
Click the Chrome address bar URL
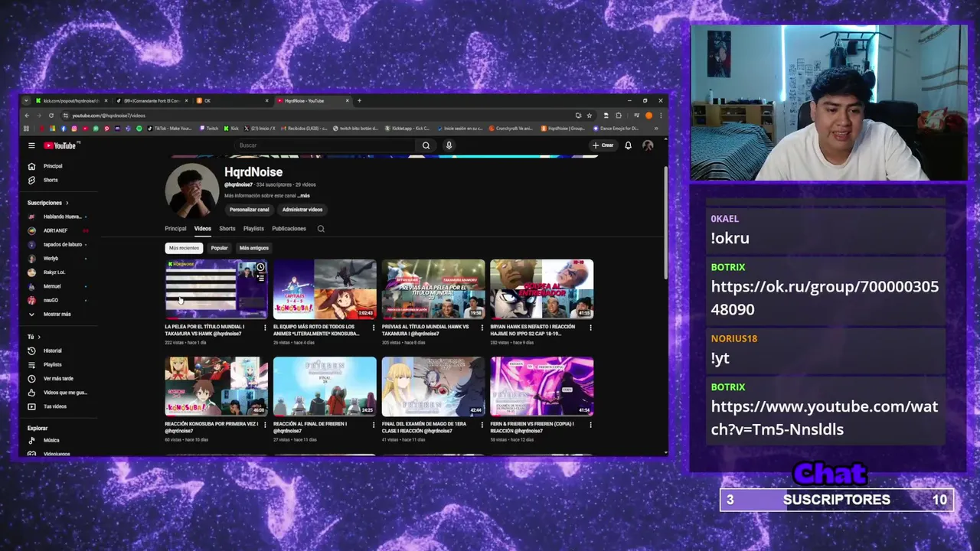pos(109,116)
